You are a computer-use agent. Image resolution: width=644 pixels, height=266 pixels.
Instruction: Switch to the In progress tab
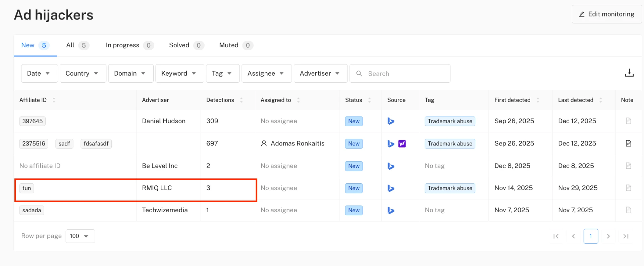coord(130,45)
